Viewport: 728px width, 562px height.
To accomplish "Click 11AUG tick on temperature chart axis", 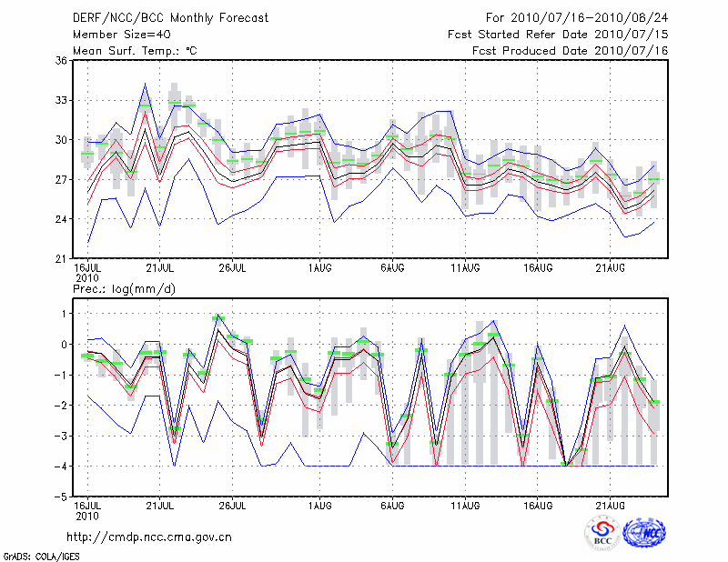I will [466, 268].
